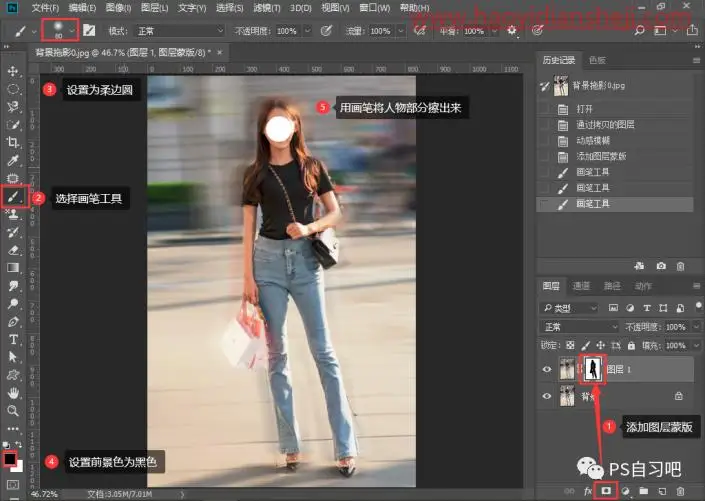The height and width of the screenshot is (501, 705).
Task: Toggle lock position icon
Action: (x=600, y=345)
